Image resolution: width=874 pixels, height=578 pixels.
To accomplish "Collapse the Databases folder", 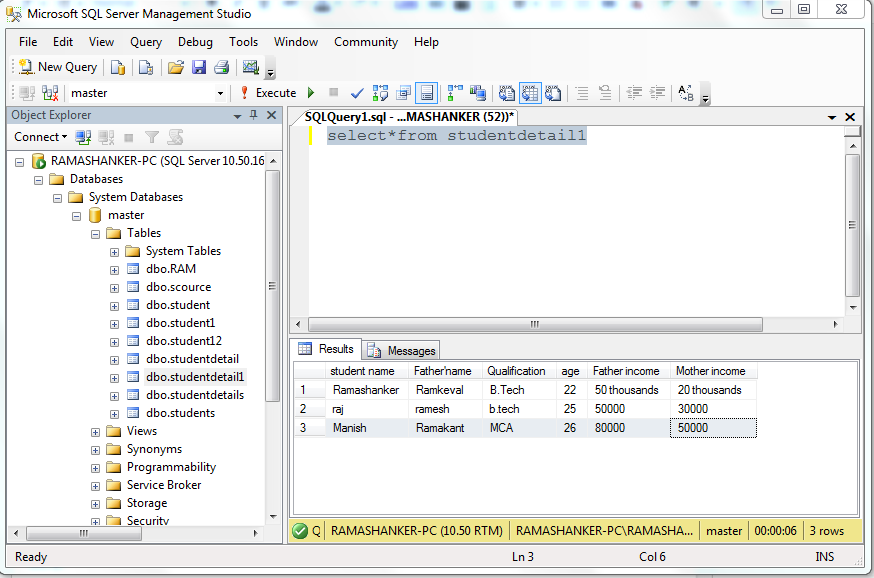I will [38, 181].
